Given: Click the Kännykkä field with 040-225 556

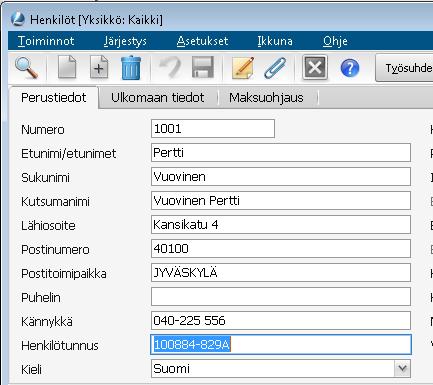Looking at the screenshot, I should (x=281, y=321).
